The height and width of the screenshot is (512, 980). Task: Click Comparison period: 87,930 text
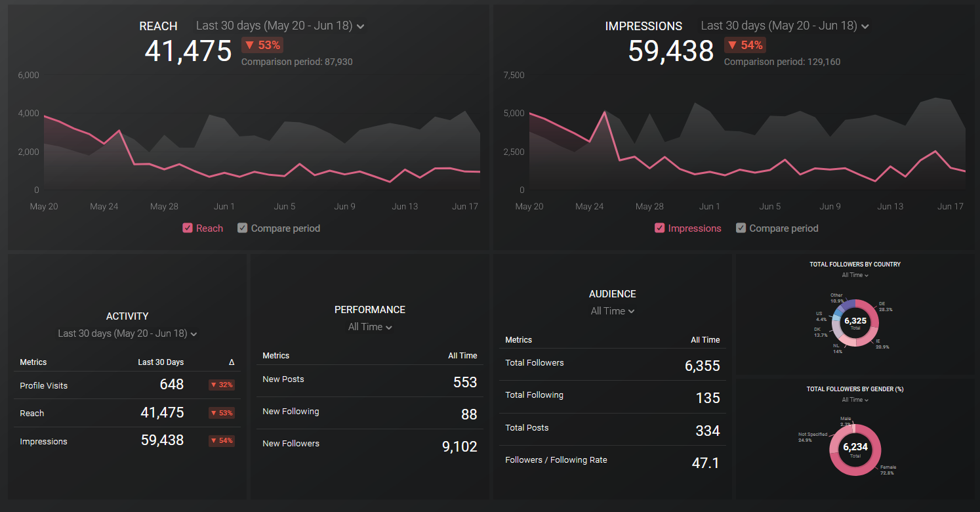coord(297,62)
